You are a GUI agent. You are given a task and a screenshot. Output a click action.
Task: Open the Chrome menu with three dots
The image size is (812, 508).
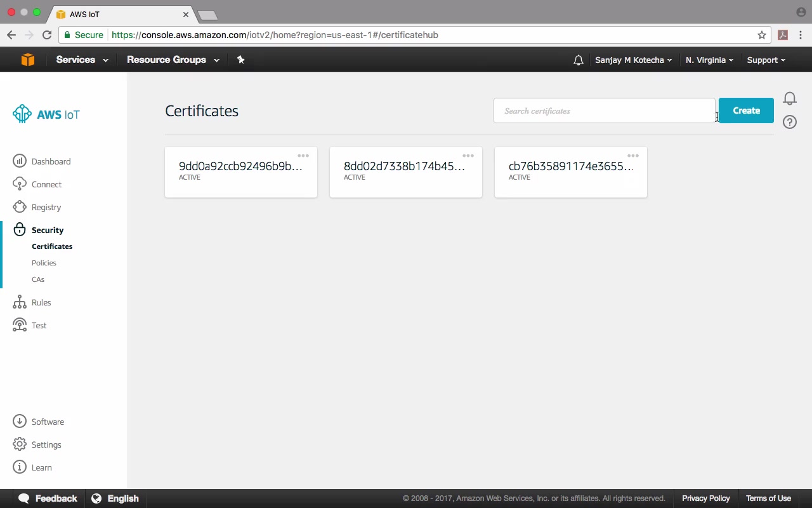pos(801,35)
